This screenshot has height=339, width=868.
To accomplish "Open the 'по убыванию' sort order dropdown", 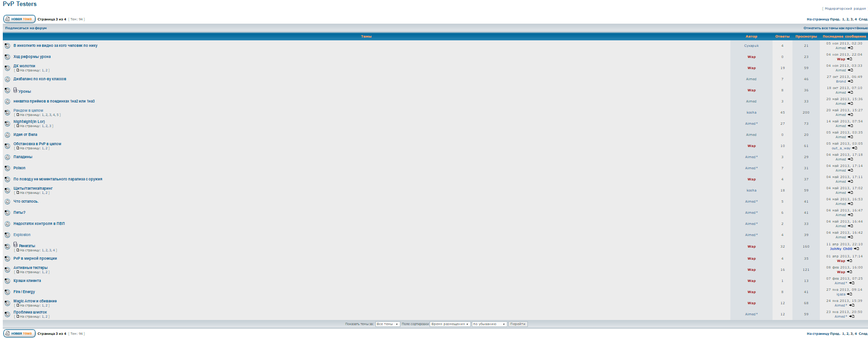I will (x=489, y=324).
